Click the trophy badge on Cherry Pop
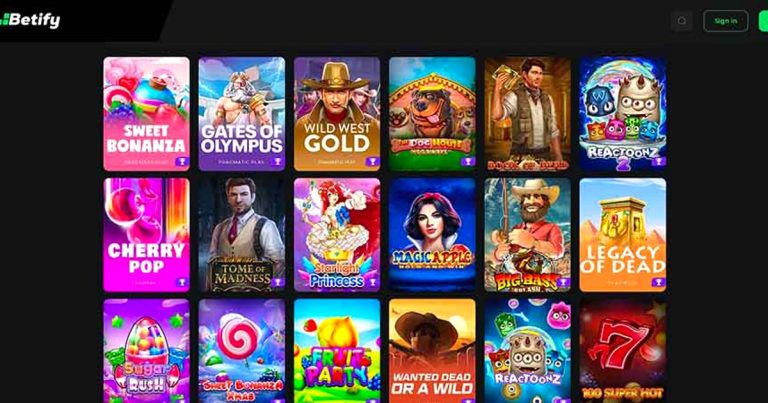Image resolution: width=768 pixels, height=403 pixels. tap(182, 282)
